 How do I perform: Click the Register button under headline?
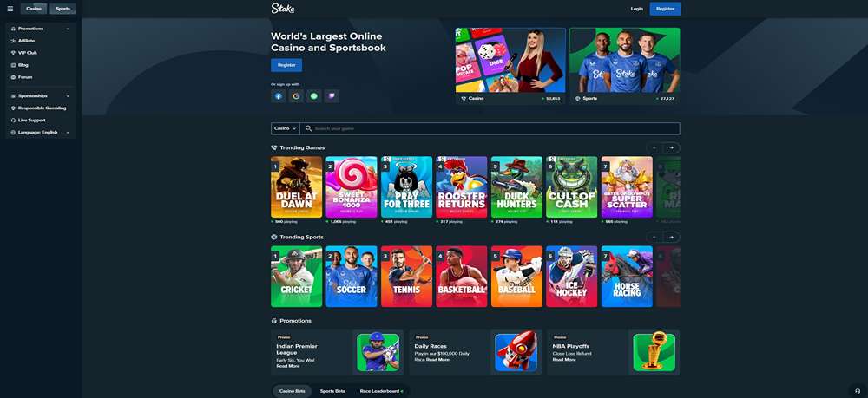(286, 65)
